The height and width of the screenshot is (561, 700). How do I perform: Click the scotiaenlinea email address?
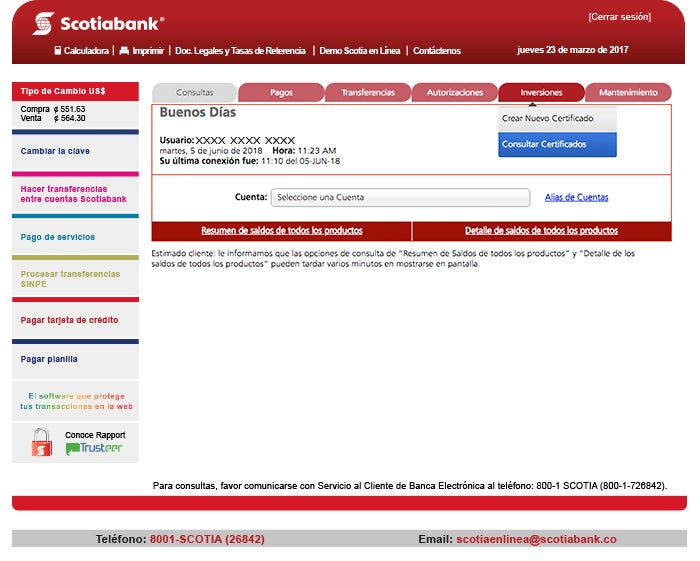pyautogui.click(x=536, y=539)
